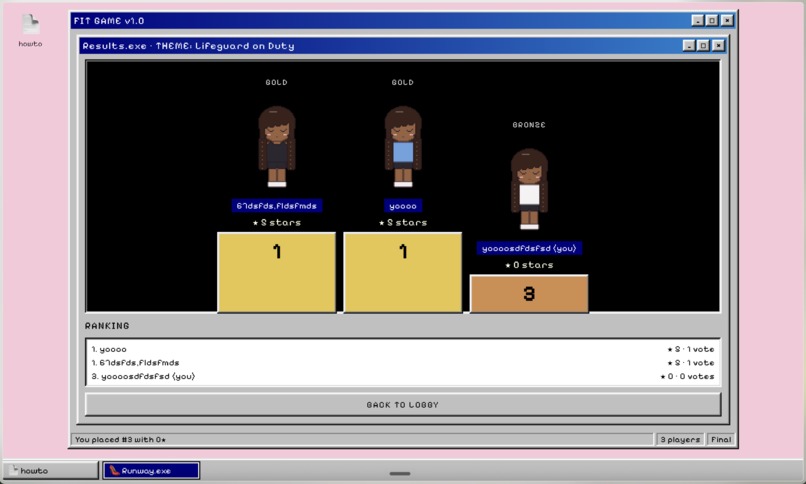806x484 pixels.
Task: Select ranking row 1. yoooo
Action: (x=403, y=349)
